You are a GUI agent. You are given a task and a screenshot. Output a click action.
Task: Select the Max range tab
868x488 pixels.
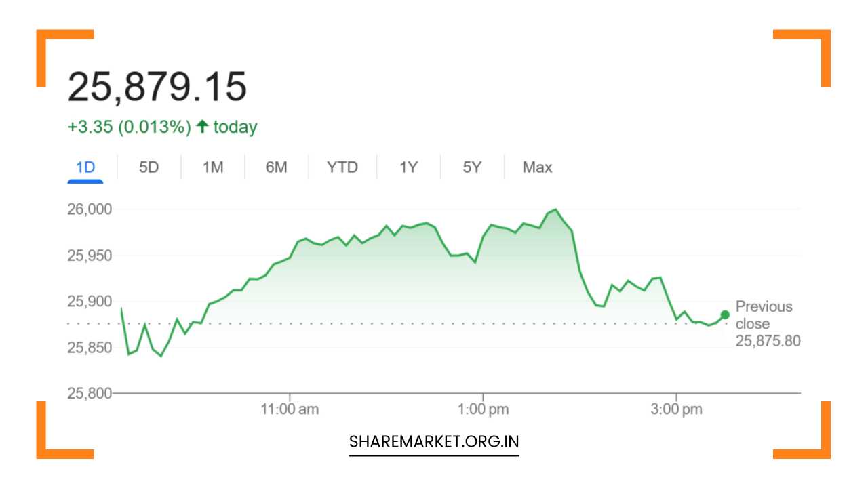point(537,167)
